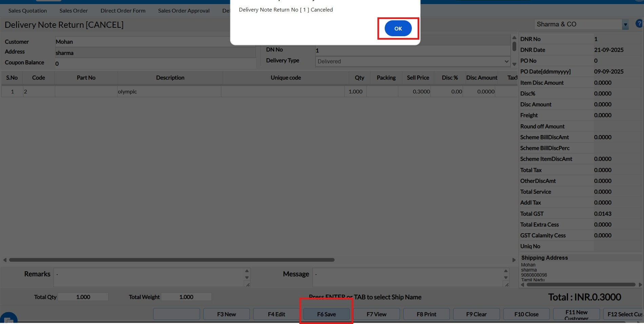The width and height of the screenshot is (644, 324).
Task: Click the DNR Date value 21-09-2025
Action: point(609,50)
